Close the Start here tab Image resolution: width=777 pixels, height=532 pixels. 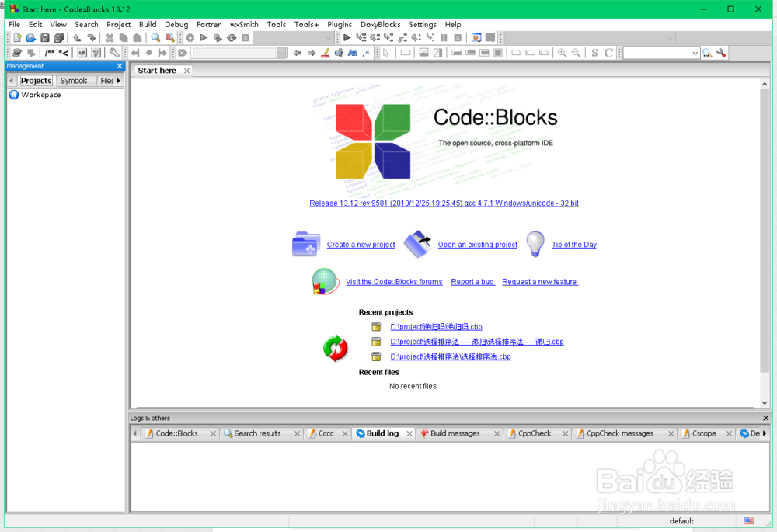tap(186, 71)
